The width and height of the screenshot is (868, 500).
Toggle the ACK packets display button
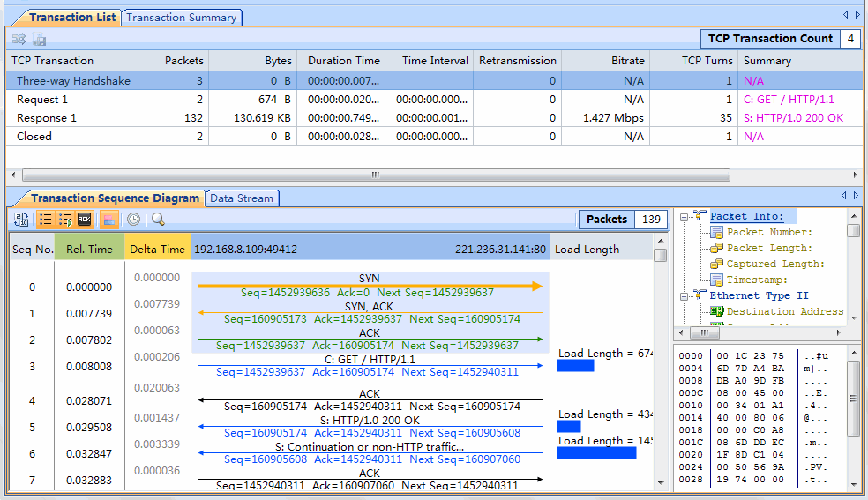(x=84, y=220)
